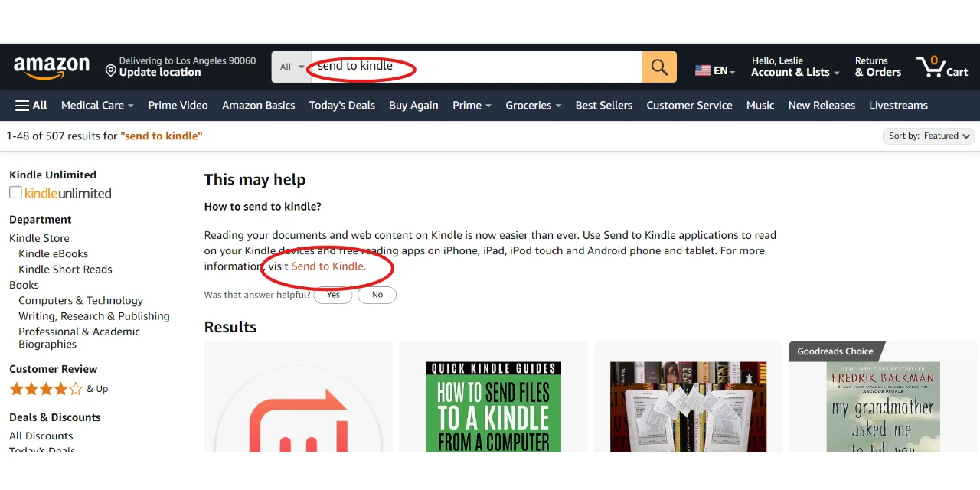Image resolution: width=980 pixels, height=490 pixels.
Task: Click in the search text field
Action: 476,67
